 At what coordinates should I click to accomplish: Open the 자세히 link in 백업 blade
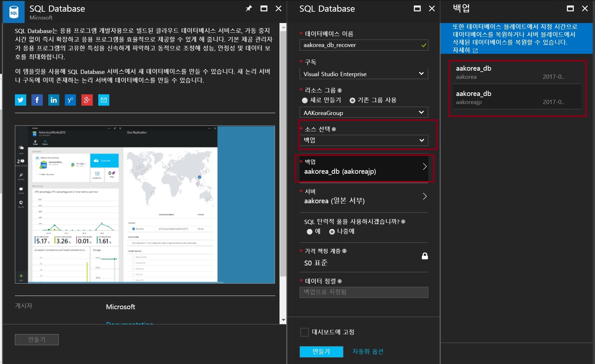pyautogui.click(x=461, y=50)
